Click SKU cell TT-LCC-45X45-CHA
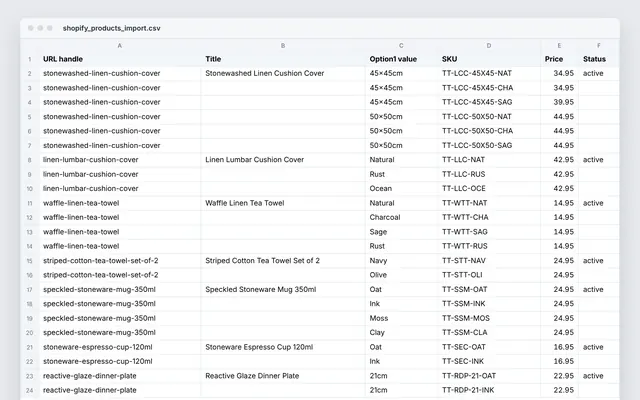 489,88
